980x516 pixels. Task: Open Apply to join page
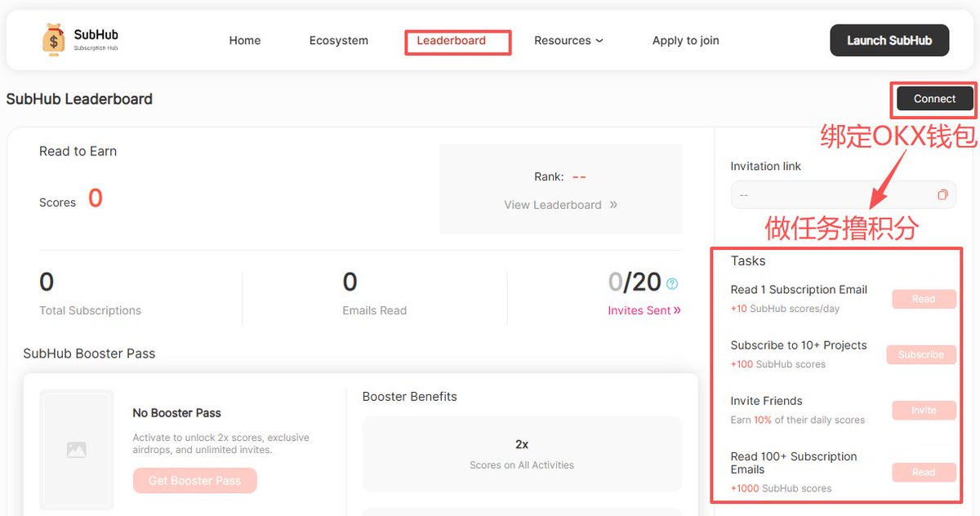686,41
